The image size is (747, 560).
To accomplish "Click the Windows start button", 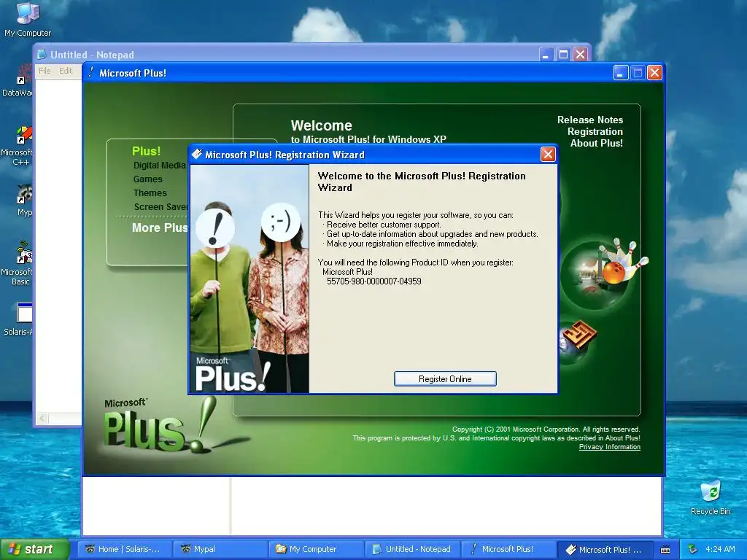I will (34, 549).
